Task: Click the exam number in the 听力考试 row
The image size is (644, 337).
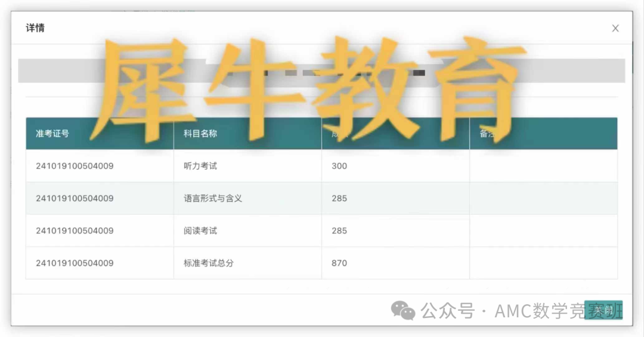Action: pos(75,166)
